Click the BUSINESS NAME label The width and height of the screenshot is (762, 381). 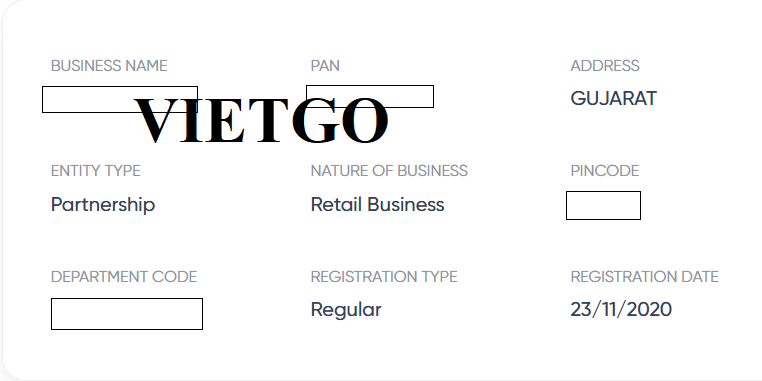[x=109, y=66]
